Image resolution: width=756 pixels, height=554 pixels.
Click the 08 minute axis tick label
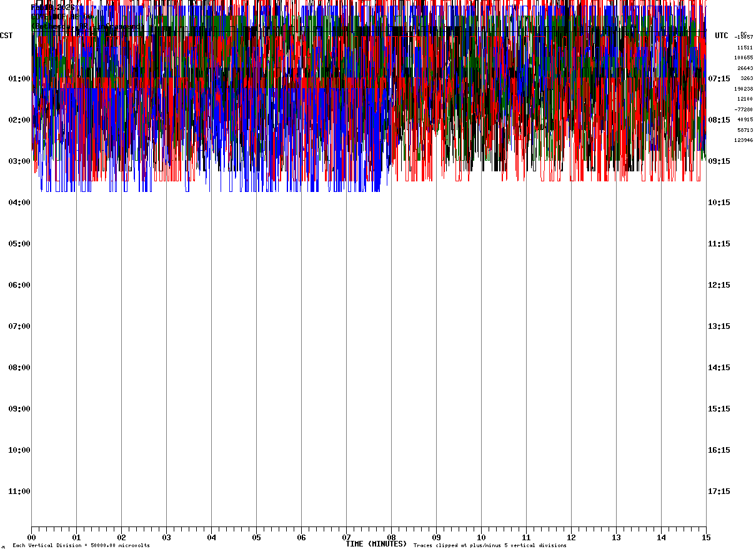391,538
